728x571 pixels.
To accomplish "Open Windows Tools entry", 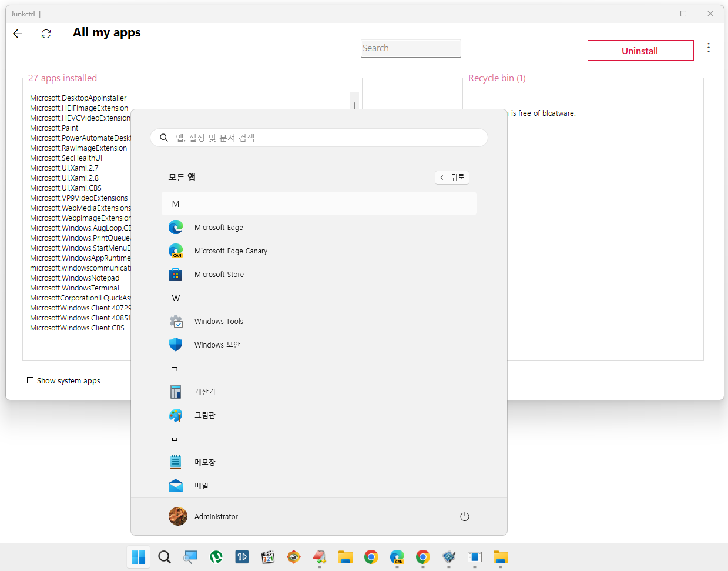I will coord(319,321).
